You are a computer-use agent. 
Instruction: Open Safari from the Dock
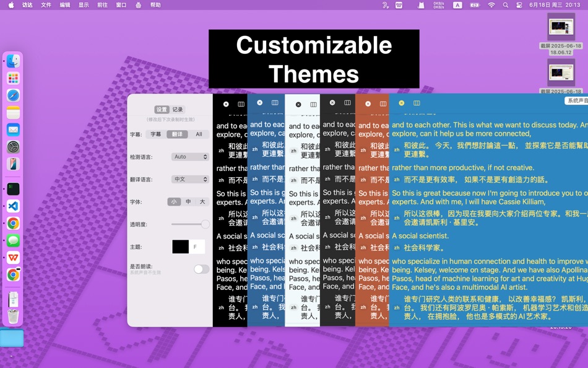[x=14, y=95]
